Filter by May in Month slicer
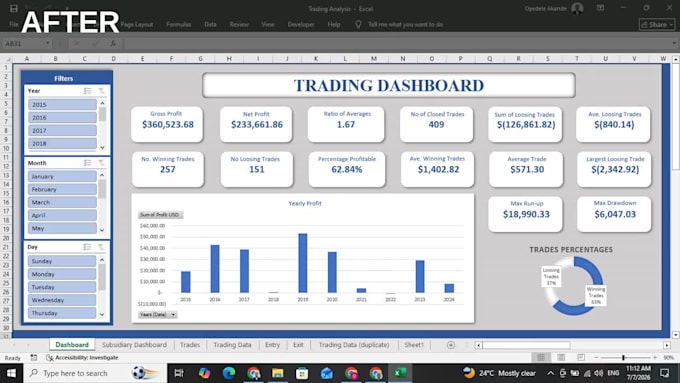Viewport: 680px width, 383px height. click(62, 228)
